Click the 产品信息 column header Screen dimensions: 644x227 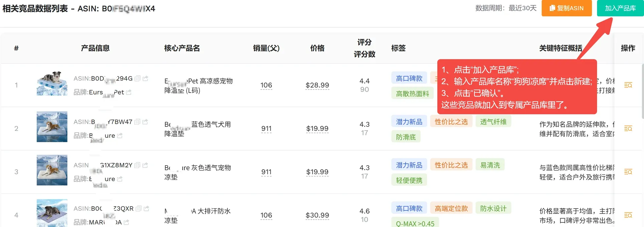click(95, 48)
